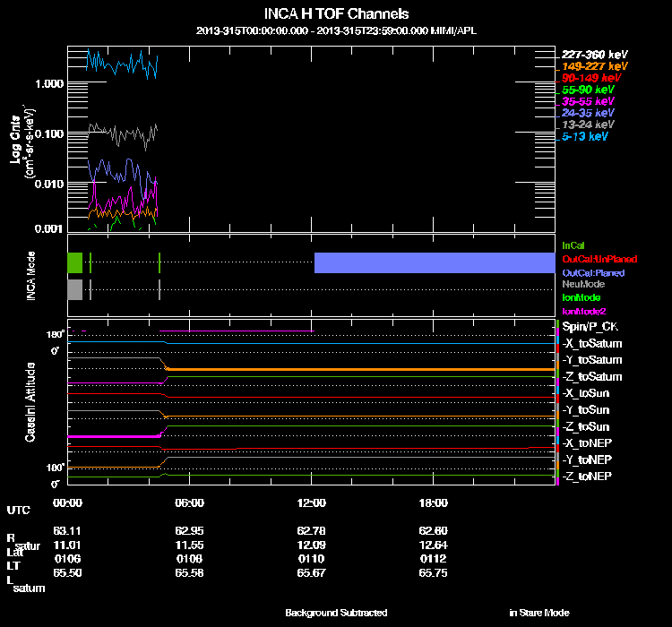Click the 0.001 y-axis tick label
The width and height of the screenshot is (672, 627).
(x=49, y=229)
